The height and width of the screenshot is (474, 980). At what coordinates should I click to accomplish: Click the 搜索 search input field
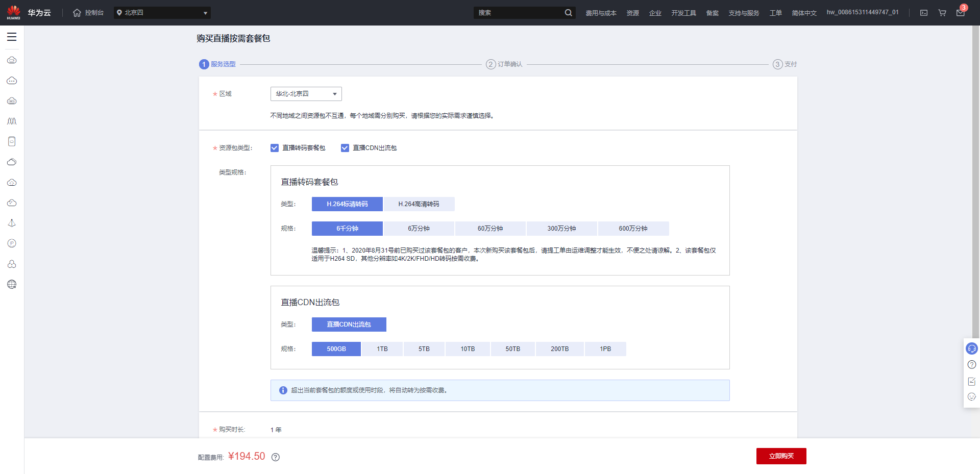tap(519, 13)
